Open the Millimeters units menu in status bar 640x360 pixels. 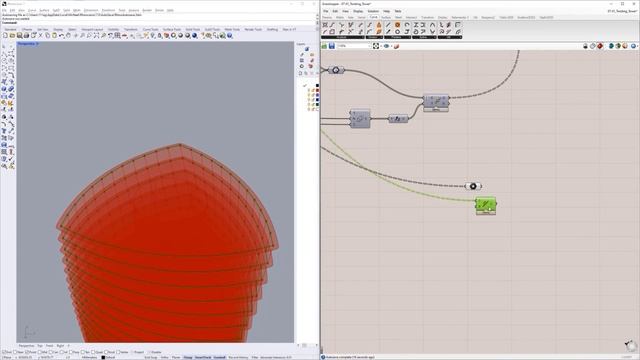(89, 357)
